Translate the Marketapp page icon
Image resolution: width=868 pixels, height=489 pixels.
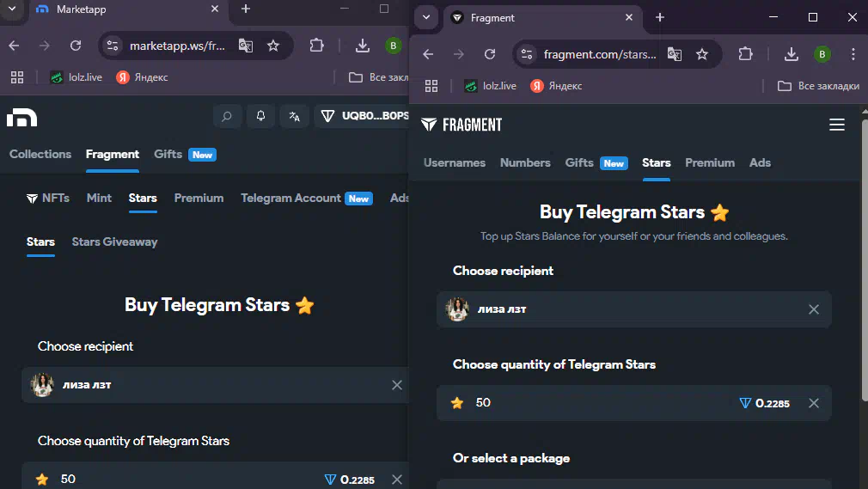click(x=246, y=46)
